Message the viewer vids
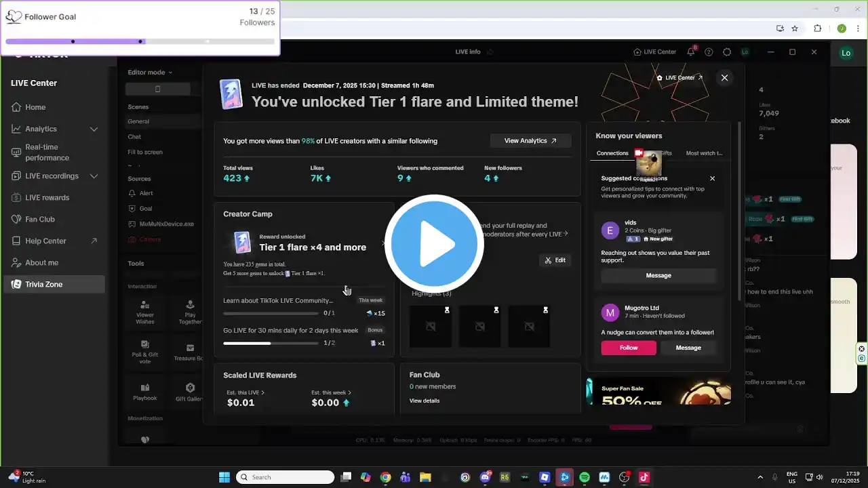Viewport: 868px width, 488px height. point(658,275)
